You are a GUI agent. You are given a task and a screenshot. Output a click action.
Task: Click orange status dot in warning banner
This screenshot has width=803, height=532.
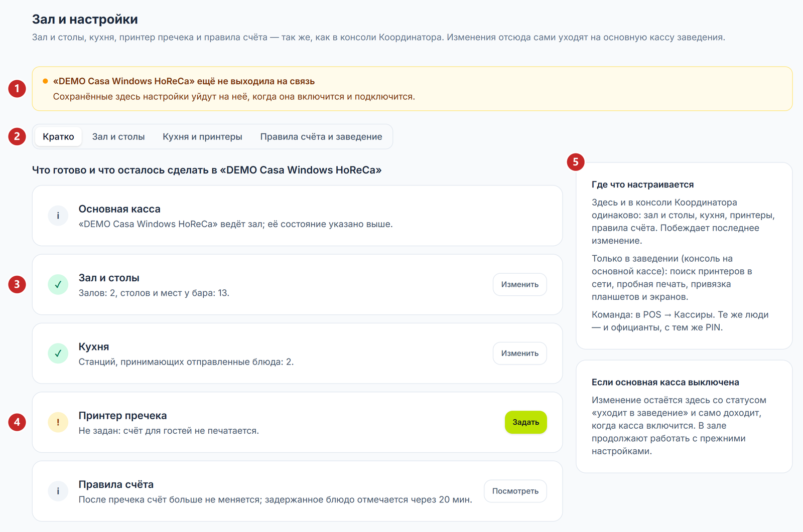click(x=45, y=81)
